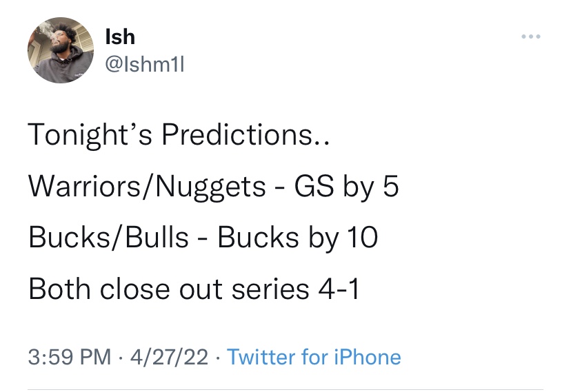Click the word Tonight's in the tweet
The width and height of the screenshot is (571, 392).
click(91, 135)
